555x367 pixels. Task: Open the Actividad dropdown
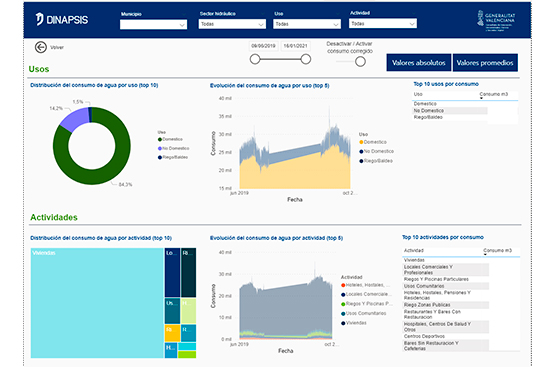[x=383, y=23]
